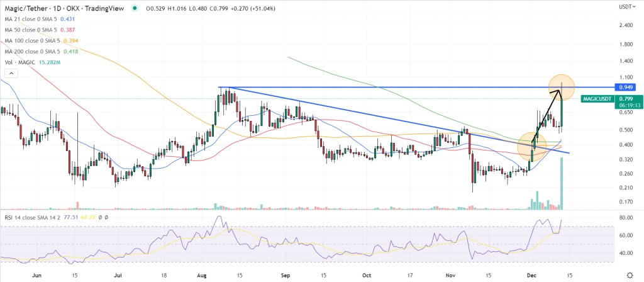
Task: Click the 1.400 price axis label
Action: coord(626,61)
